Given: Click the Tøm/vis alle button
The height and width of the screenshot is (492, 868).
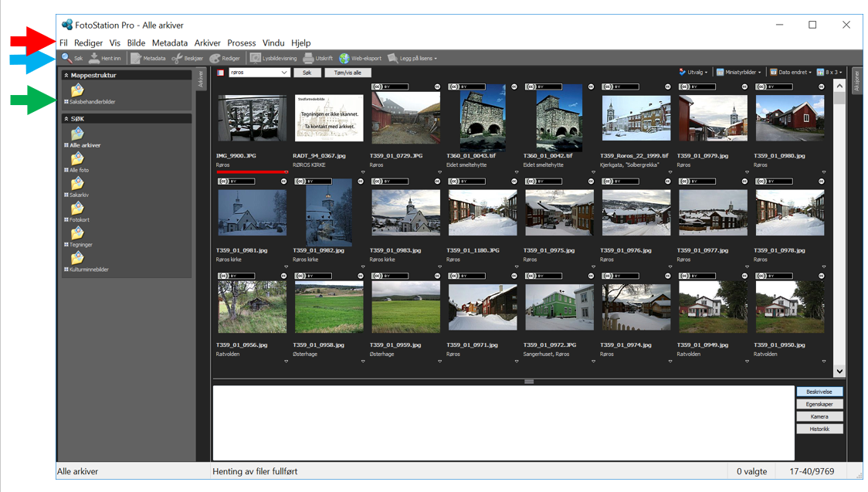Looking at the screenshot, I should [x=348, y=73].
